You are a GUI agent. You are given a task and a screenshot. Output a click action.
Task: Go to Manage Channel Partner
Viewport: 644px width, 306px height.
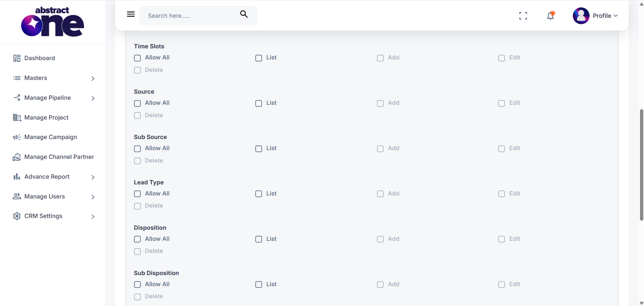(54, 157)
